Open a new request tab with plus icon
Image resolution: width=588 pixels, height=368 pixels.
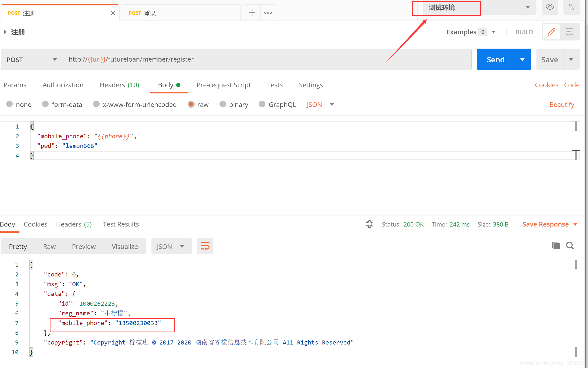(x=252, y=13)
